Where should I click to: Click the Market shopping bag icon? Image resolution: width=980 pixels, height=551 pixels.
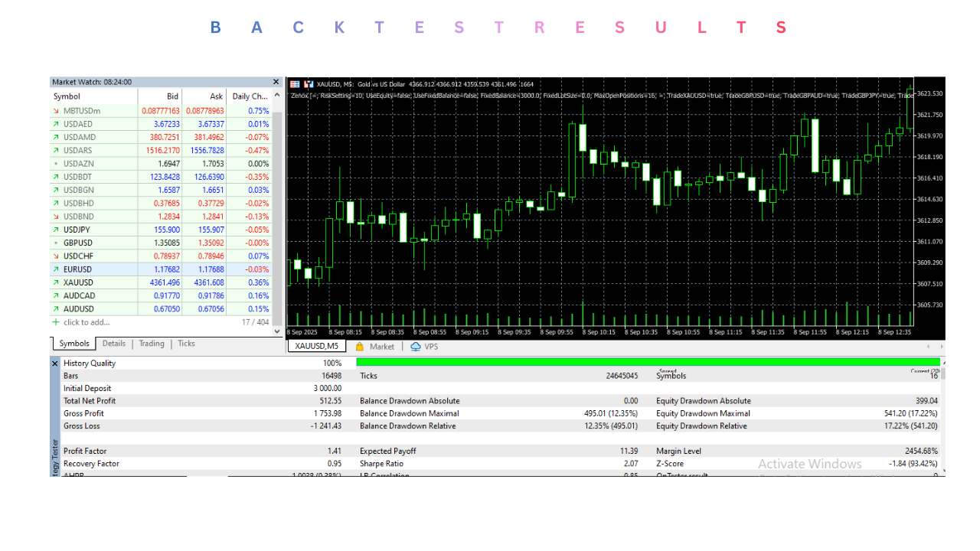tap(360, 347)
